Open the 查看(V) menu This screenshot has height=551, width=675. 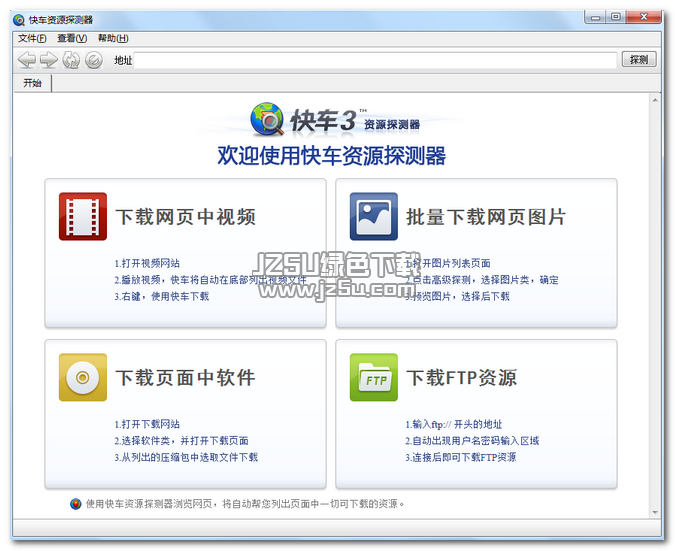point(72,38)
